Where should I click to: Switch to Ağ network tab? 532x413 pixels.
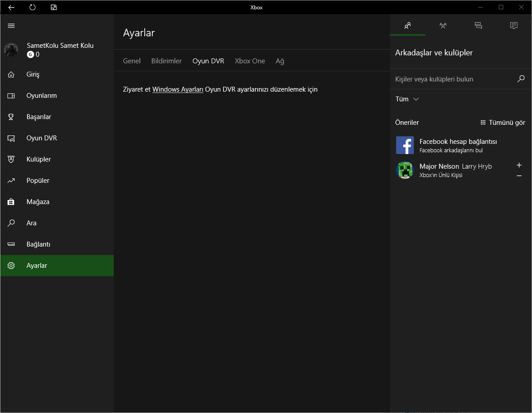[280, 61]
